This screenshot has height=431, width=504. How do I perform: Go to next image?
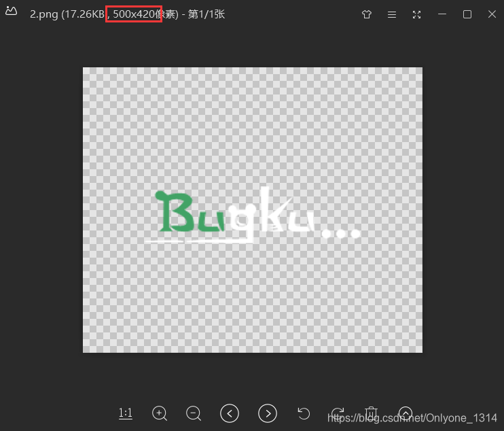(268, 413)
